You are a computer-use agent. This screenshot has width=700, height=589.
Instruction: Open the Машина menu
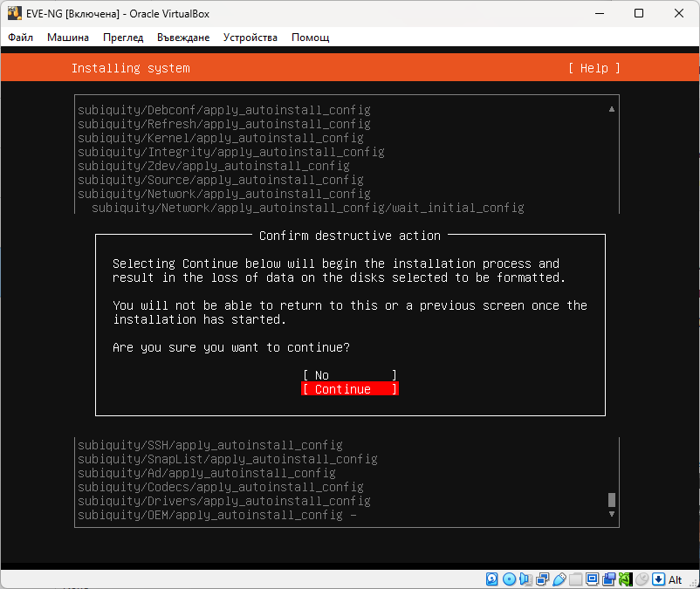point(68,38)
